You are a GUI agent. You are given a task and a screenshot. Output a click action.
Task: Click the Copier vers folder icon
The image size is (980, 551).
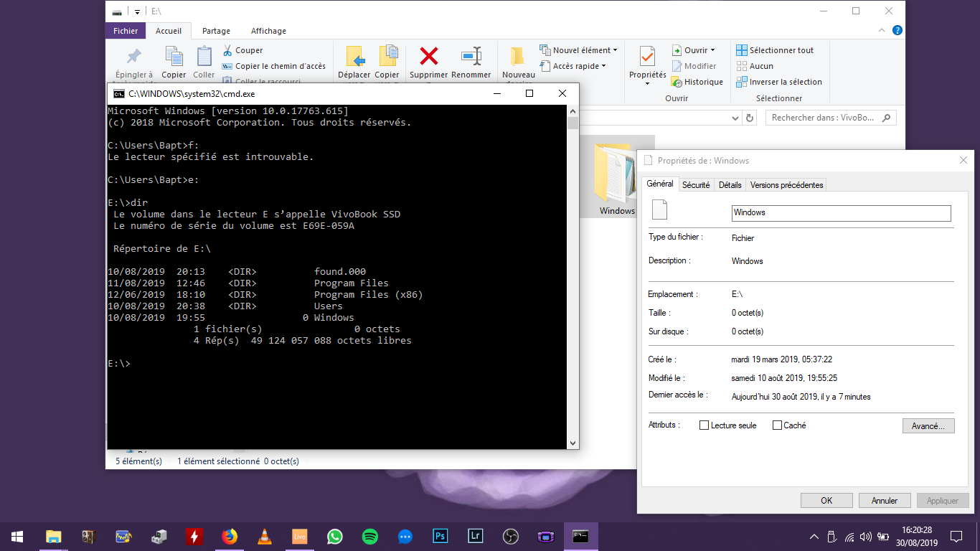(x=387, y=57)
